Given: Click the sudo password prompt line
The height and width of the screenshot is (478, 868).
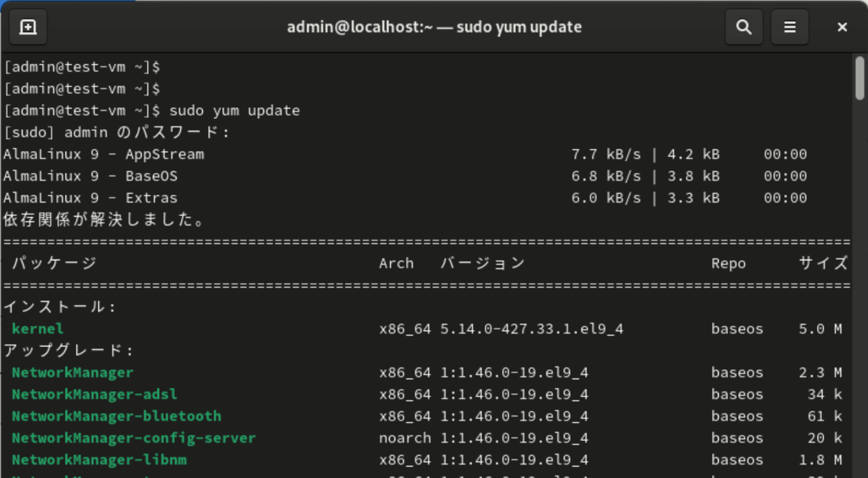Looking at the screenshot, I should (x=116, y=132).
